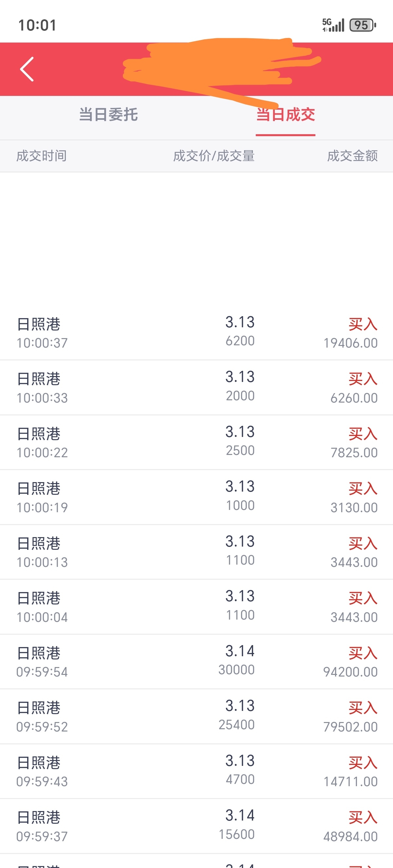Tap the 成交价/成交量 column header

pyautogui.click(x=214, y=156)
